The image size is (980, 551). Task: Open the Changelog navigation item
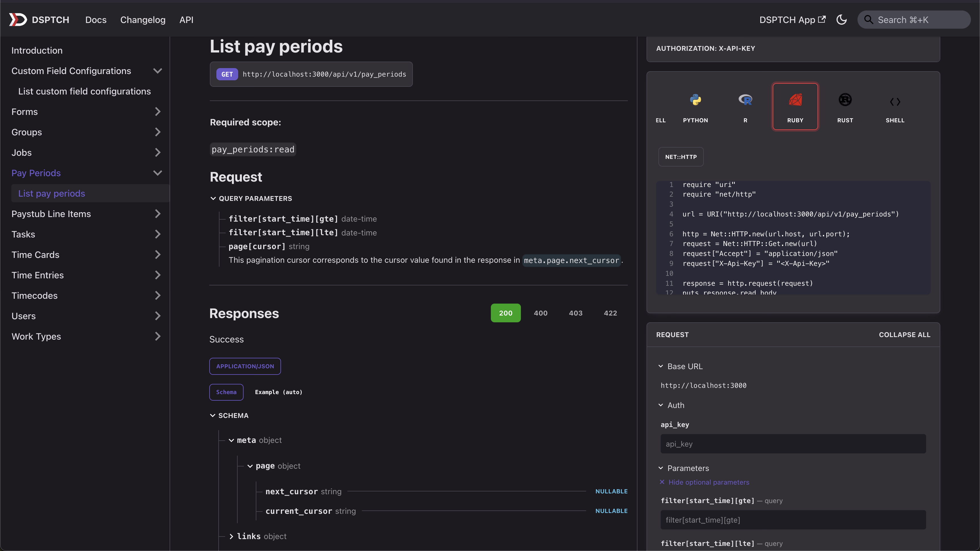tap(143, 20)
